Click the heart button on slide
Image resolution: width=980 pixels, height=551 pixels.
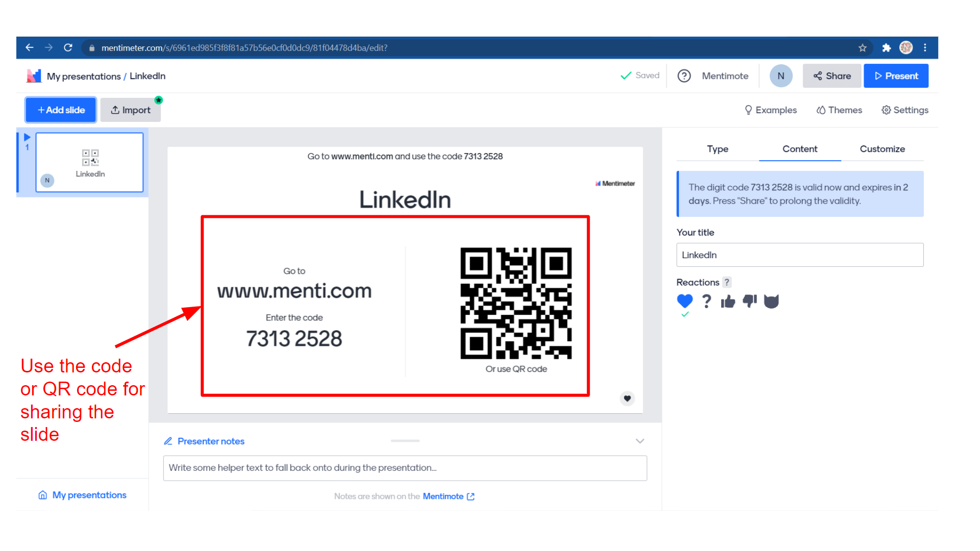(627, 398)
